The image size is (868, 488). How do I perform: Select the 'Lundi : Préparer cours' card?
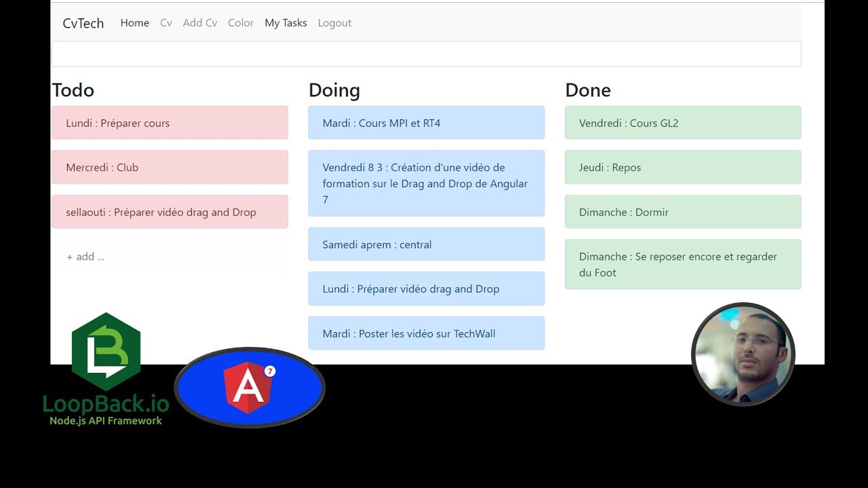pyautogui.click(x=170, y=123)
